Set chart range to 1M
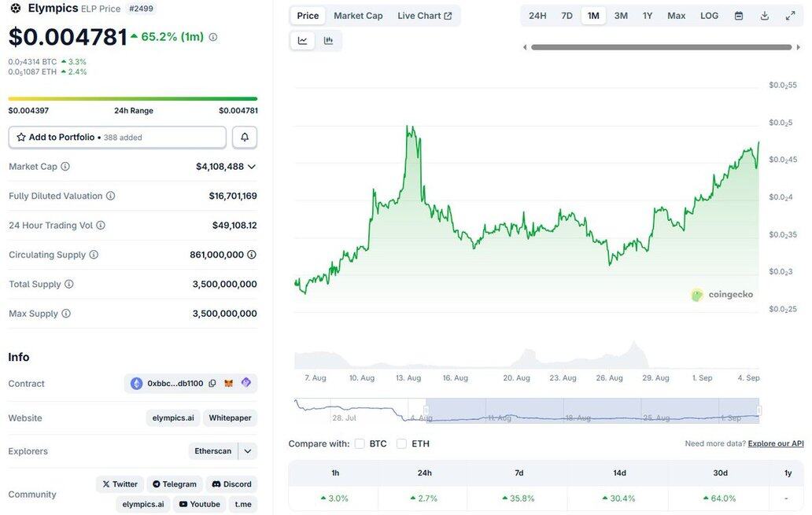812x515 pixels. (x=593, y=16)
